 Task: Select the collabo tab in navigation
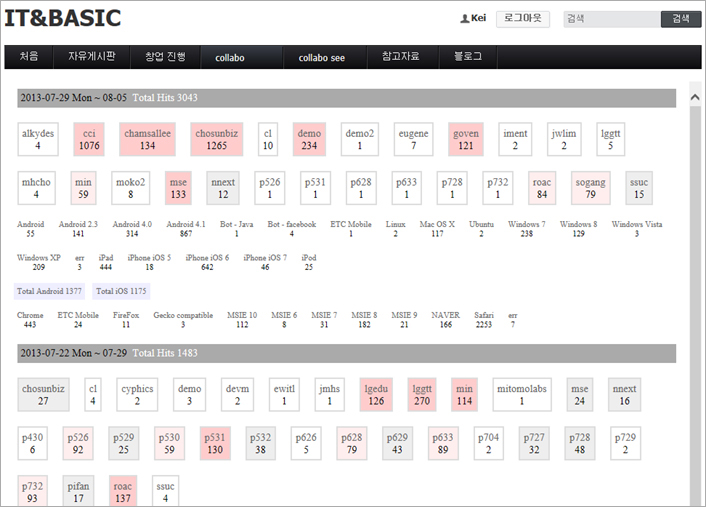[229, 58]
